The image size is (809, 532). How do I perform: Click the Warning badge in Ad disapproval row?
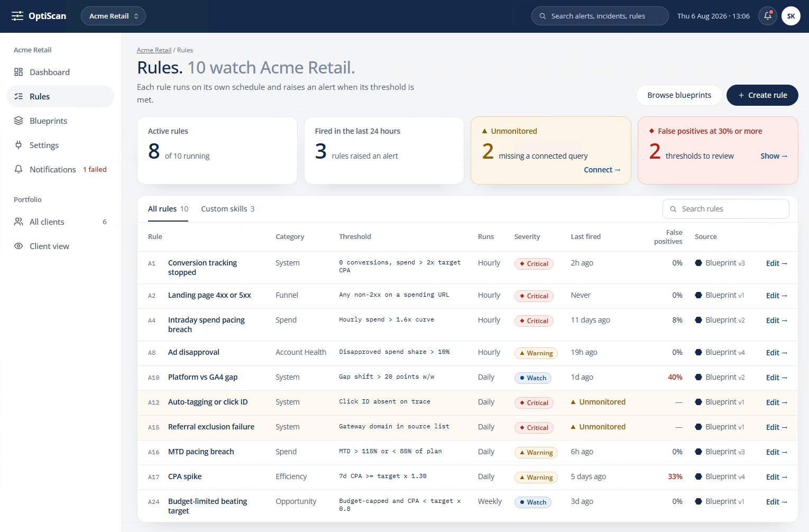pos(536,353)
